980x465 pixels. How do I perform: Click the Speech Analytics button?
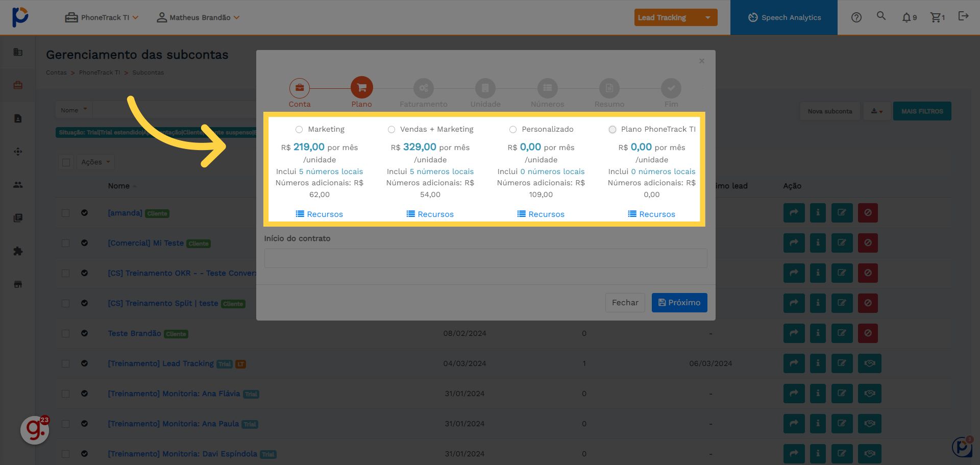coord(784,17)
